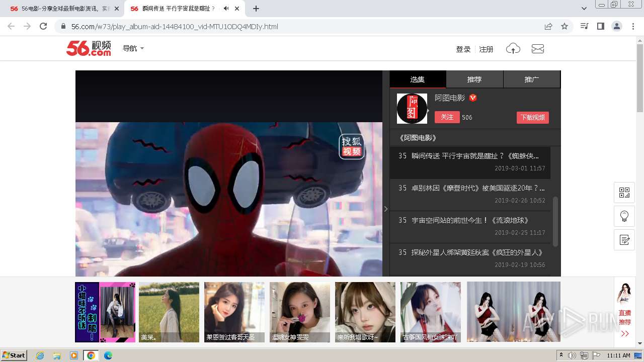Switch to the 推广 tab
Image resolution: width=644 pixels, height=362 pixels.
pyautogui.click(x=532, y=79)
